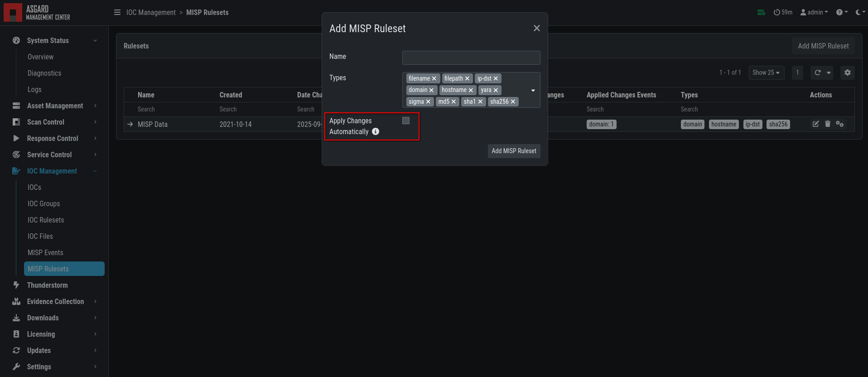The image size is (868, 377).
Task: Open the Diagnostics sidebar item
Action: (44, 73)
